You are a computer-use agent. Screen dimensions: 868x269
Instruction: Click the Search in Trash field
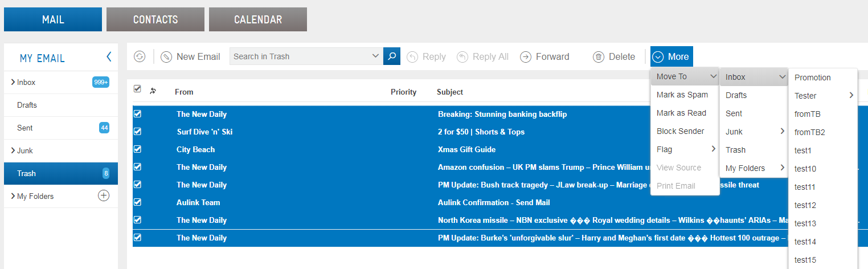pos(299,56)
